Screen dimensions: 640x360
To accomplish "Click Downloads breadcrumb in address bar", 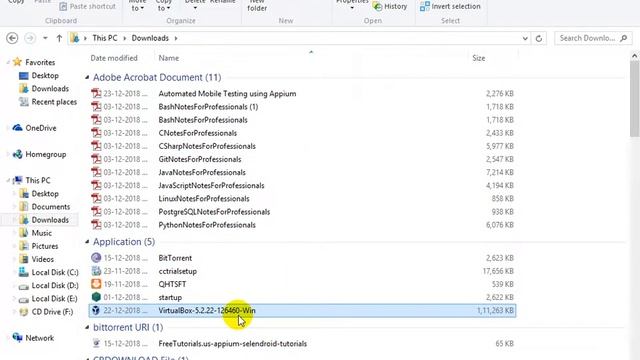I will pyautogui.click(x=150, y=38).
